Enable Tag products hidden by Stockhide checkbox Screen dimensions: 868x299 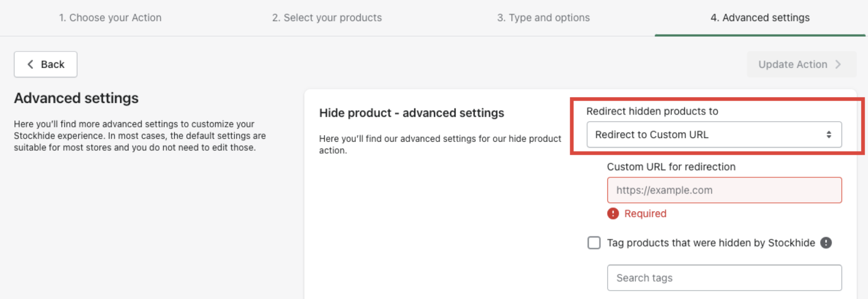pos(594,243)
